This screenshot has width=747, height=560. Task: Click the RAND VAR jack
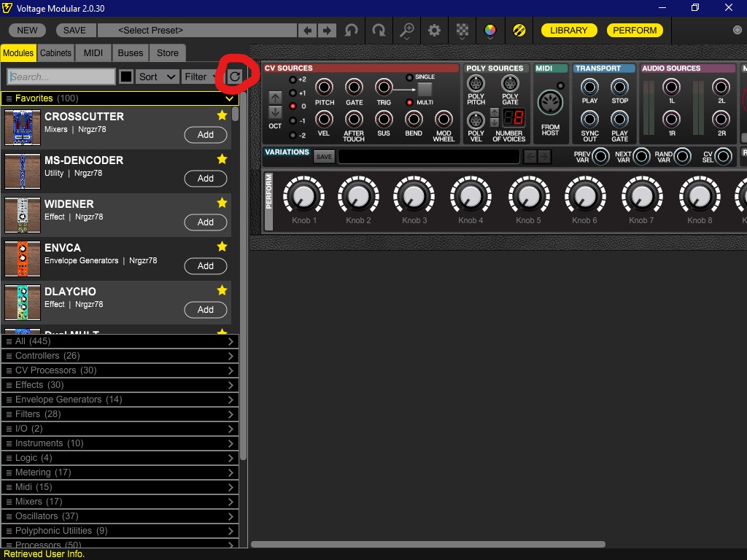coord(682,156)
